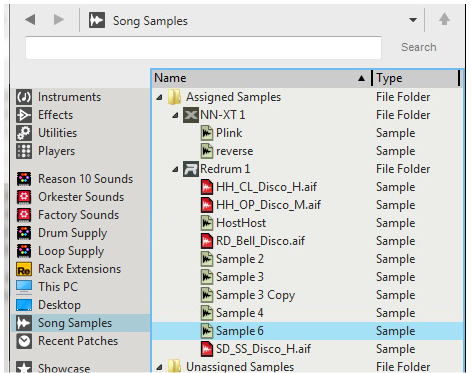The image size is (472, 373).
Task: Collapse the Assigned Samples folder
Action: click(160, 97)
